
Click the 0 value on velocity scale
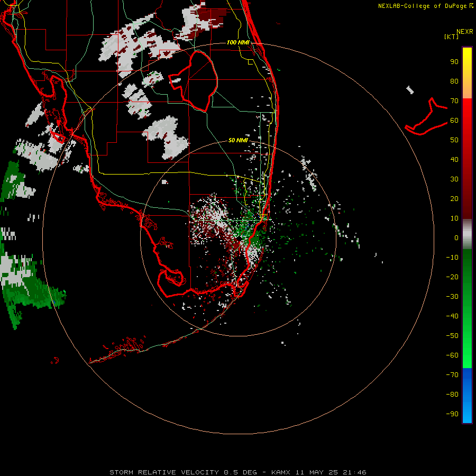coord(456,237)
